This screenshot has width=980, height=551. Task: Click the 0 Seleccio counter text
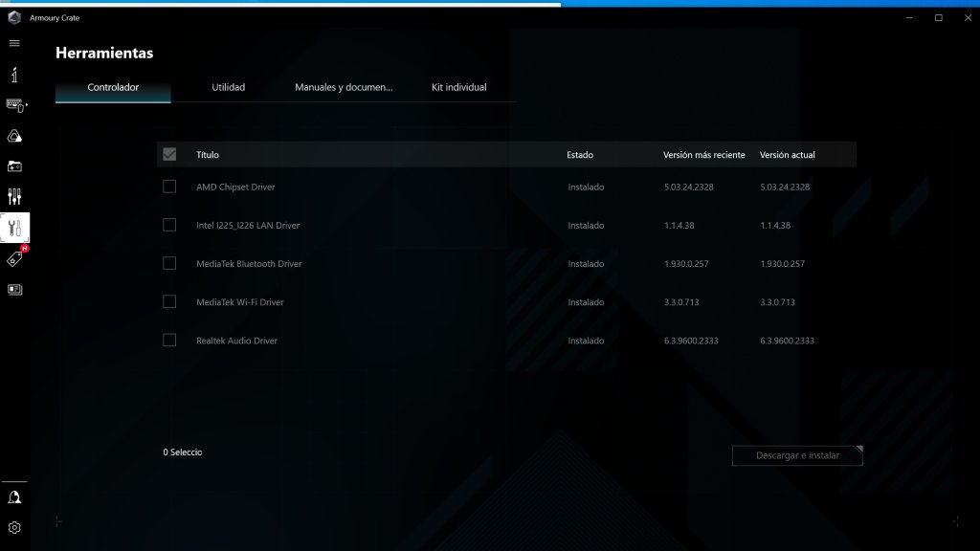click(x=183, y=452)
